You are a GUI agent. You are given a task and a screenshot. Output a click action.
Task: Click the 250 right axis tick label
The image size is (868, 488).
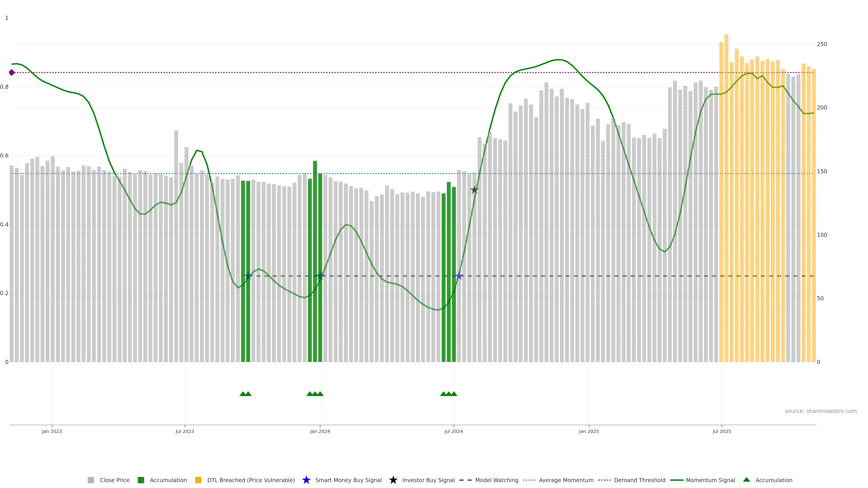(x=822, y=44)
